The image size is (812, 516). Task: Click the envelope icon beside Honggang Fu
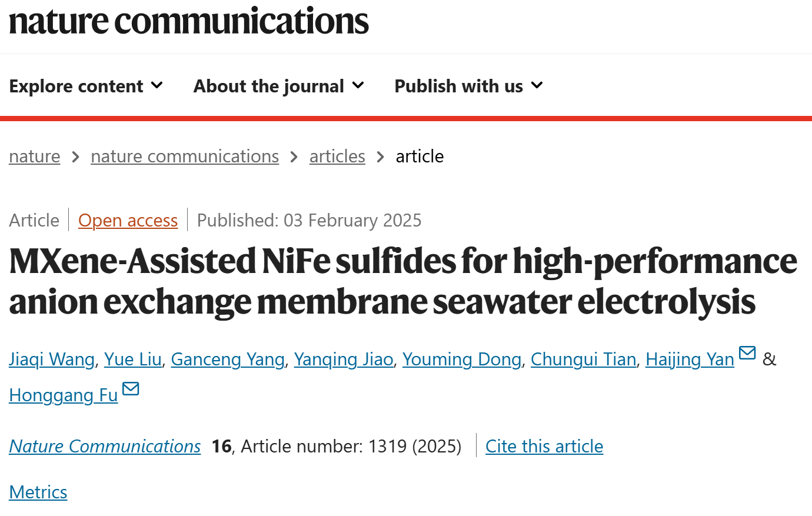(x=131, y=388)
